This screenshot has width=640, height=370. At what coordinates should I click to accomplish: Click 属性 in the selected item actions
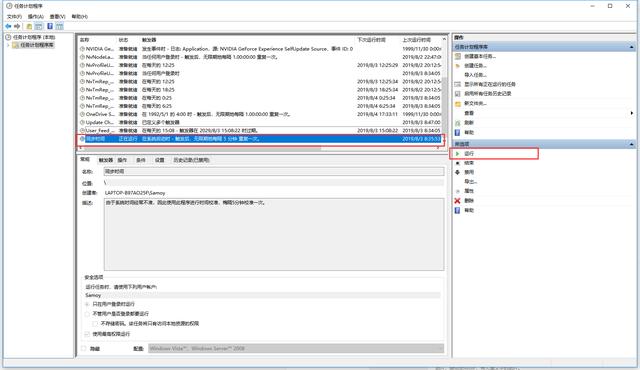(x=469, y=191)
